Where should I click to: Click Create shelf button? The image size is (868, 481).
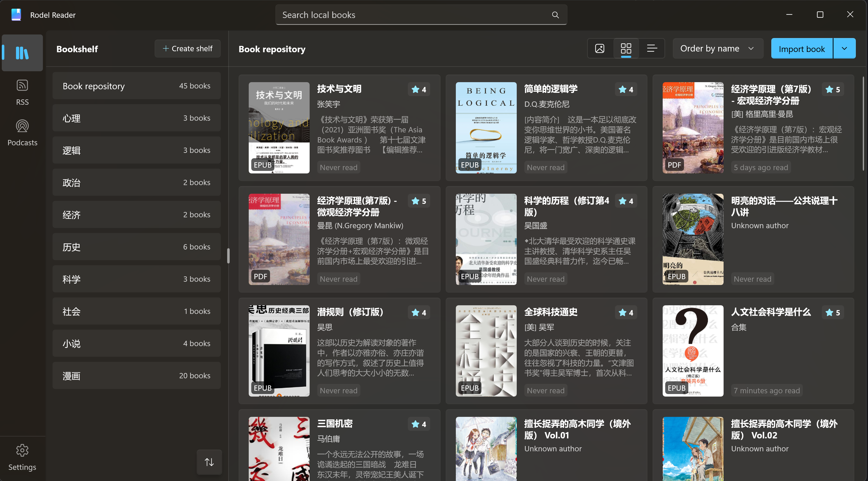click(x=188, y=48)
